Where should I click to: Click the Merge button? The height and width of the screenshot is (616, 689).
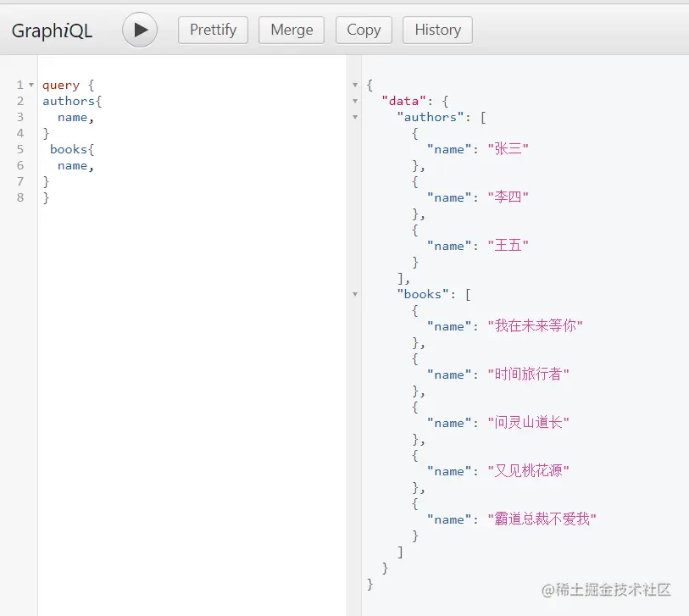click(292, 30)
